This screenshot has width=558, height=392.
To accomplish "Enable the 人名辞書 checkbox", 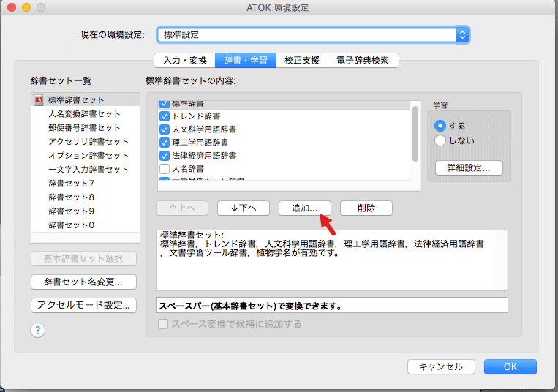I will click(x=165, y=169).
